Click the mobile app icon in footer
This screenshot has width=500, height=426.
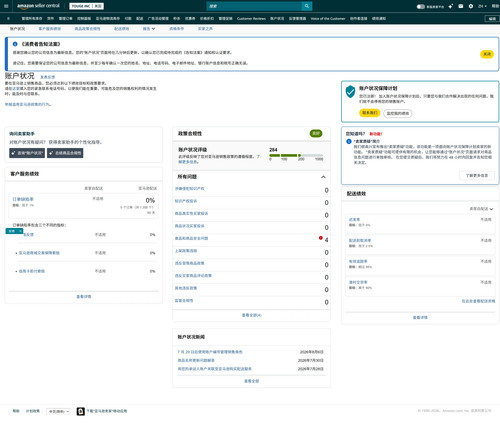click(81, 411)
